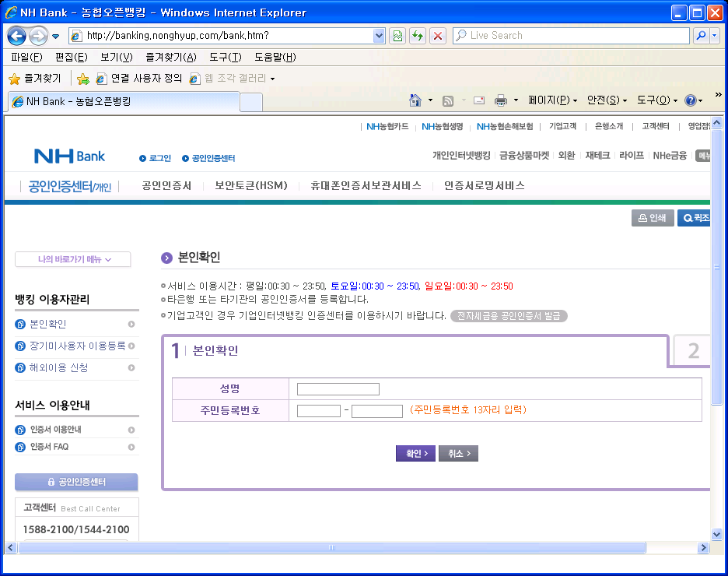Click the 공인인증센터 link next to 로그인
The width and height of the screenshot is (728, 576).
tap(208, 159)
